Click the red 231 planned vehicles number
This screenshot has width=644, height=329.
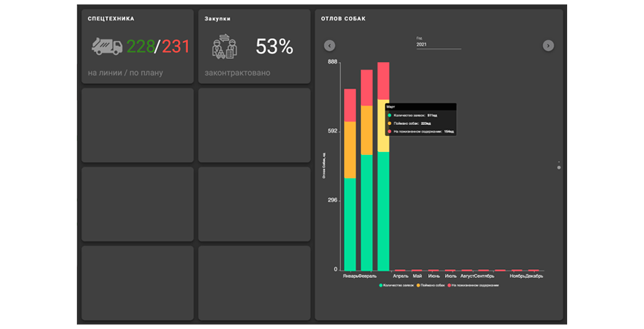pos(176,48)
